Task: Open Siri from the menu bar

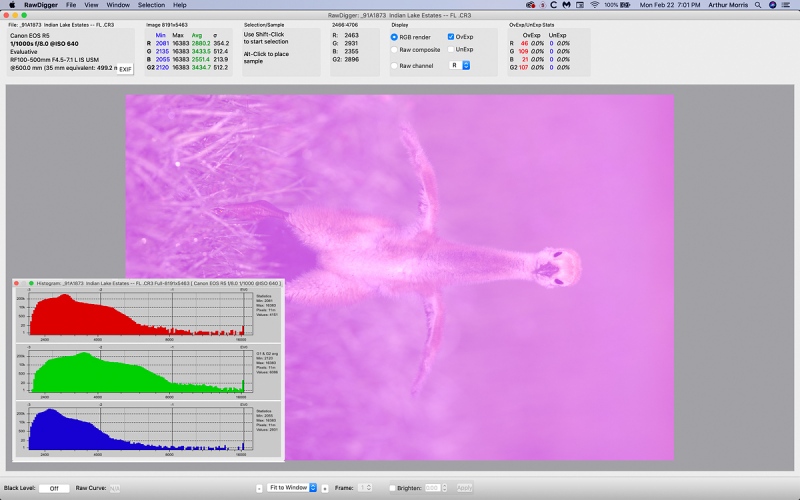Action: tap(772, 5)
